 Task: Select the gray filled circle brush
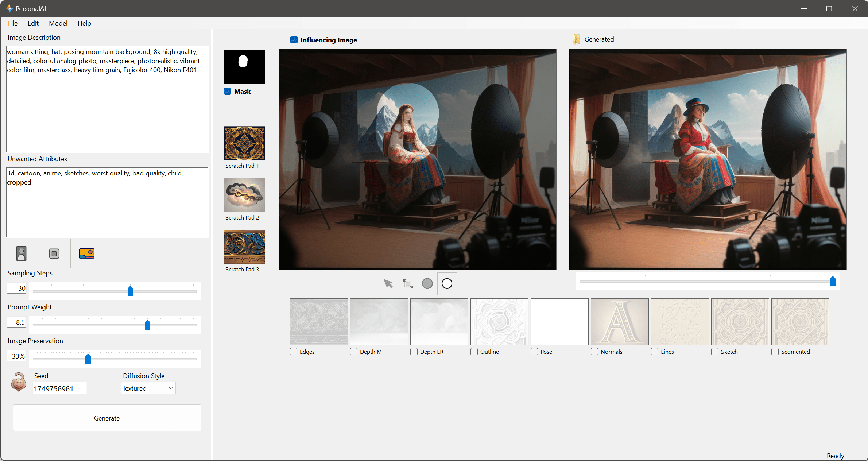tap(427, 283)
